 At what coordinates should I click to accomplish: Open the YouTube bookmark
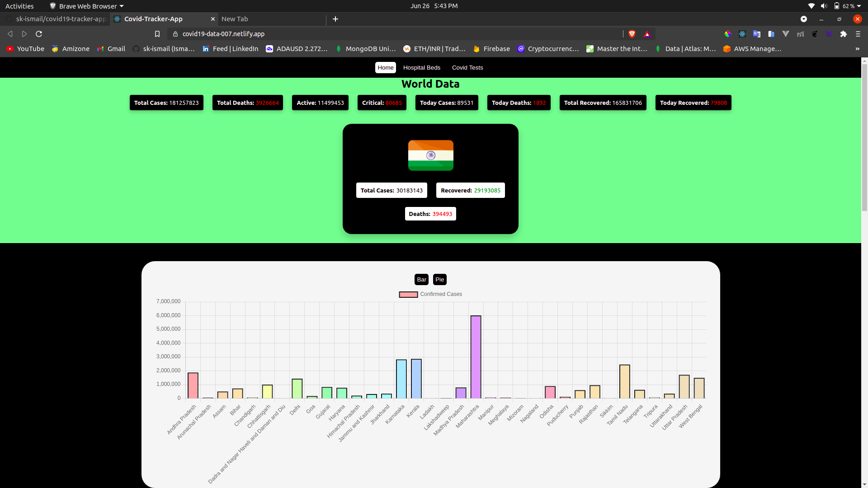25,49
